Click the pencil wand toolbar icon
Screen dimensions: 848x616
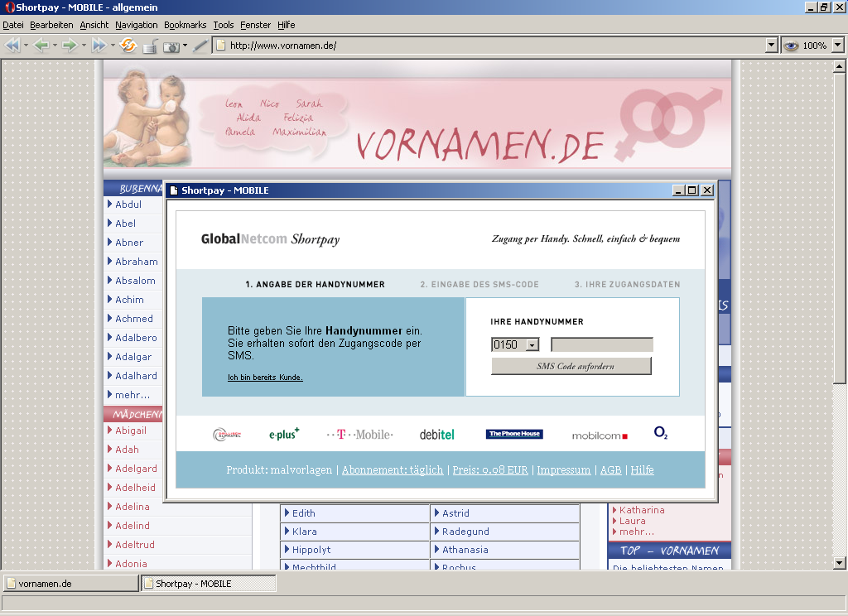click(x=200, y=46)
